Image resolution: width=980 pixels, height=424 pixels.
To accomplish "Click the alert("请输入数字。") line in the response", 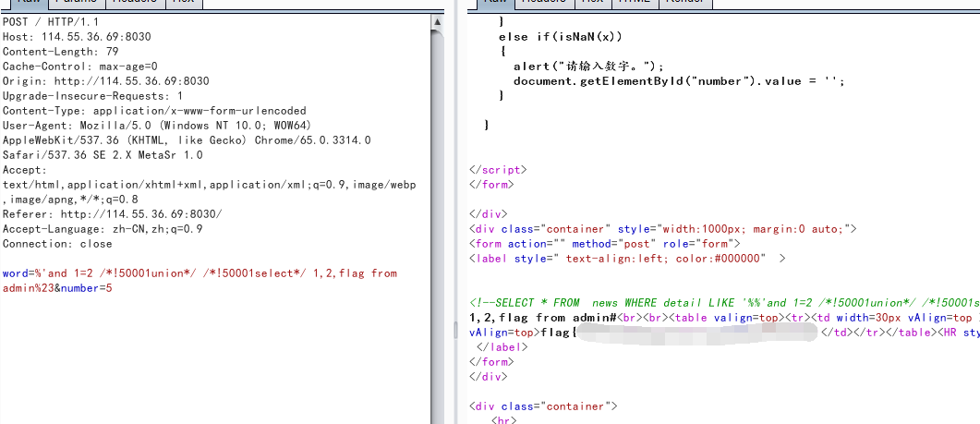I will tap(588, 67).
